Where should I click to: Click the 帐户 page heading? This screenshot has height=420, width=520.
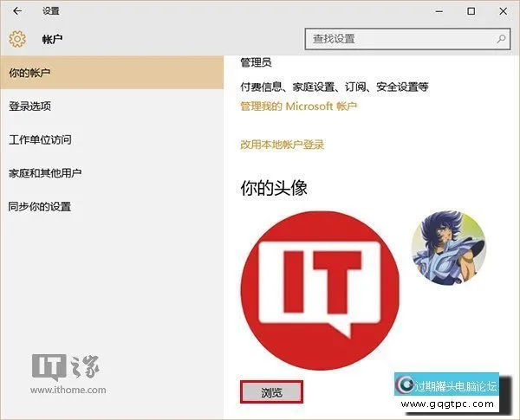[x=53, y=39]
